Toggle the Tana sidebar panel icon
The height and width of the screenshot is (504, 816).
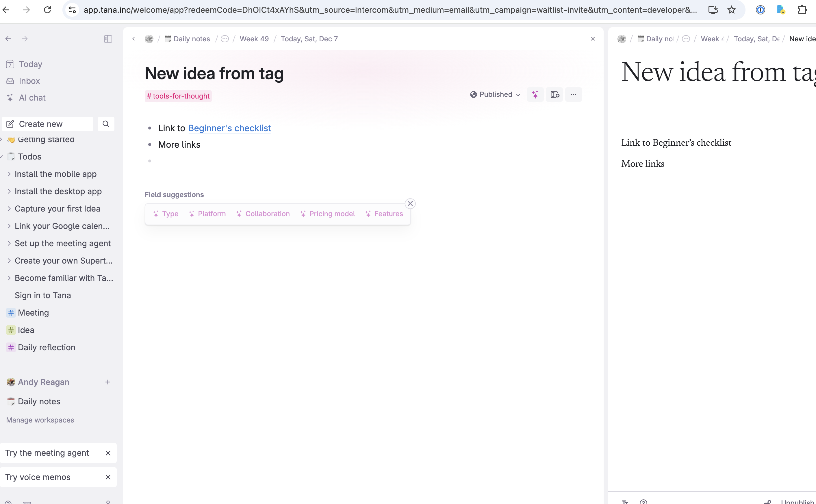click(108, 39)
